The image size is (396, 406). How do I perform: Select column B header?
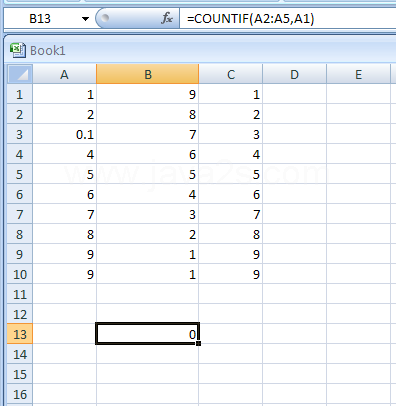148,74
